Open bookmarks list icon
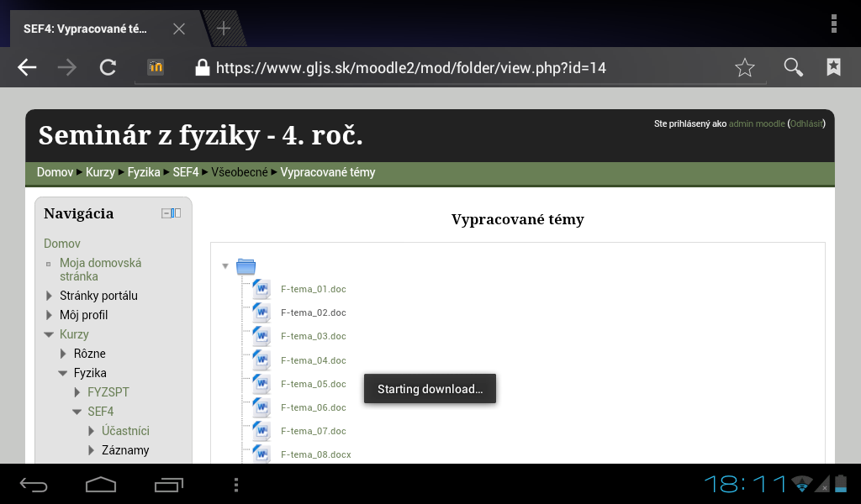The width and height of the screenshot is (861, 504). (833, 67)
